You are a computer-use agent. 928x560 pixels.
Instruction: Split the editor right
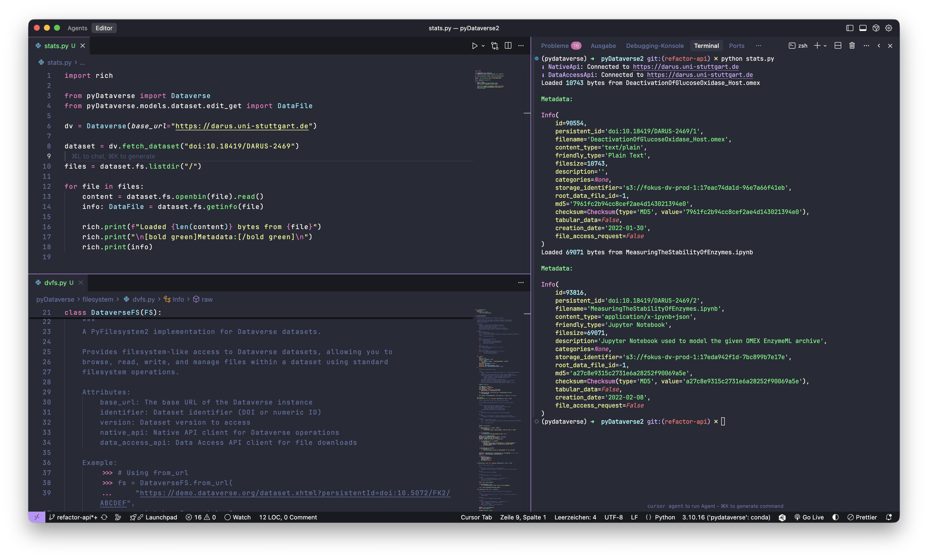tap(508, 46)
